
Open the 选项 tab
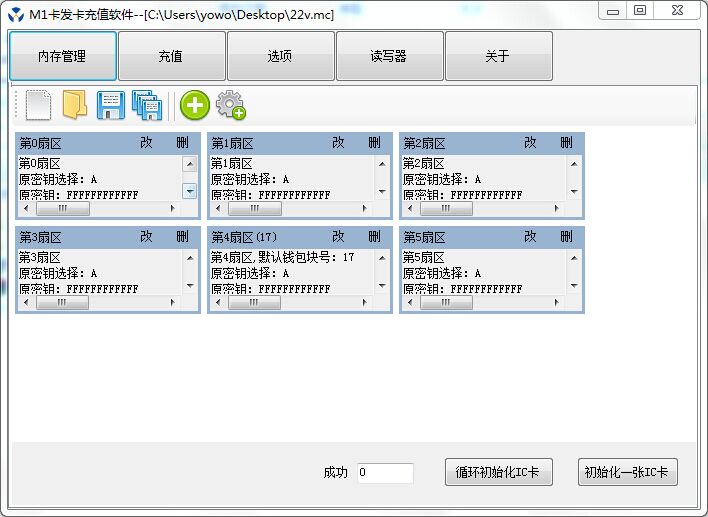pyautogui.click(x=280, y=56)
